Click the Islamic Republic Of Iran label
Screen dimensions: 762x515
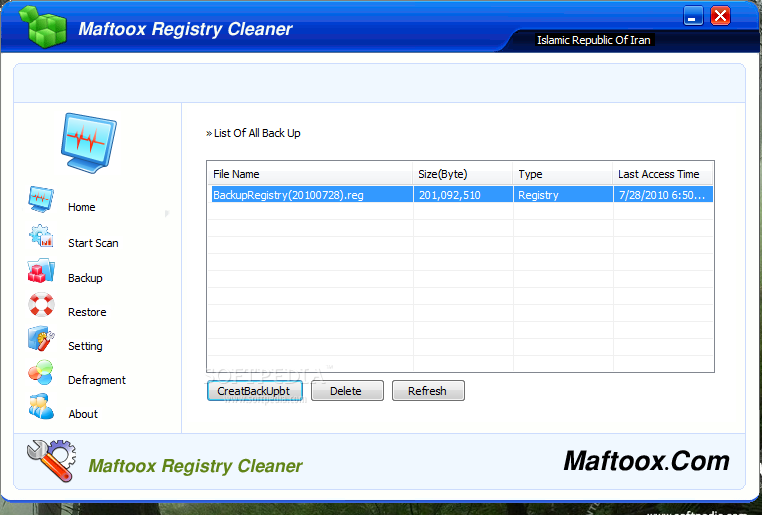click(593, 40)
